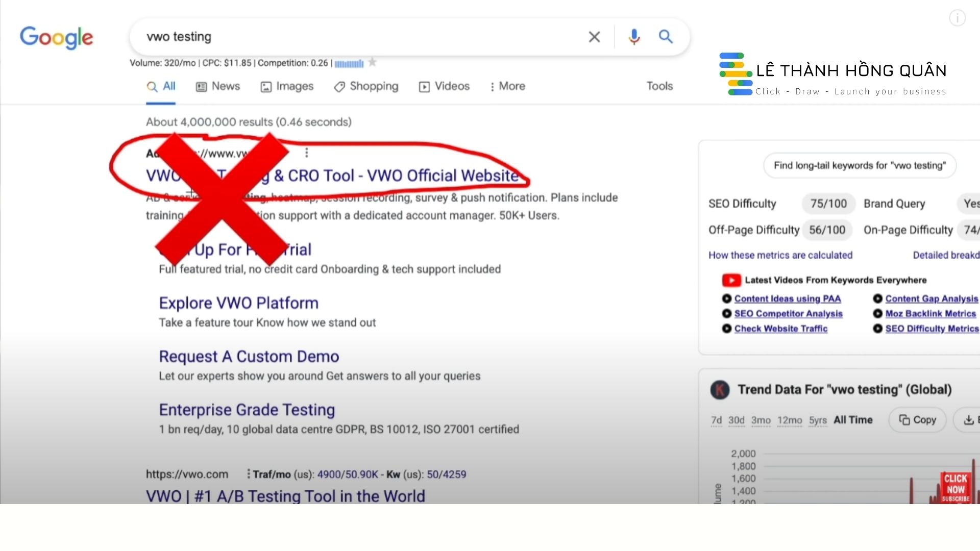This screenshot has height=551, width=980.
Task: Click the download icon next to Copy
Action: (968, 420)
